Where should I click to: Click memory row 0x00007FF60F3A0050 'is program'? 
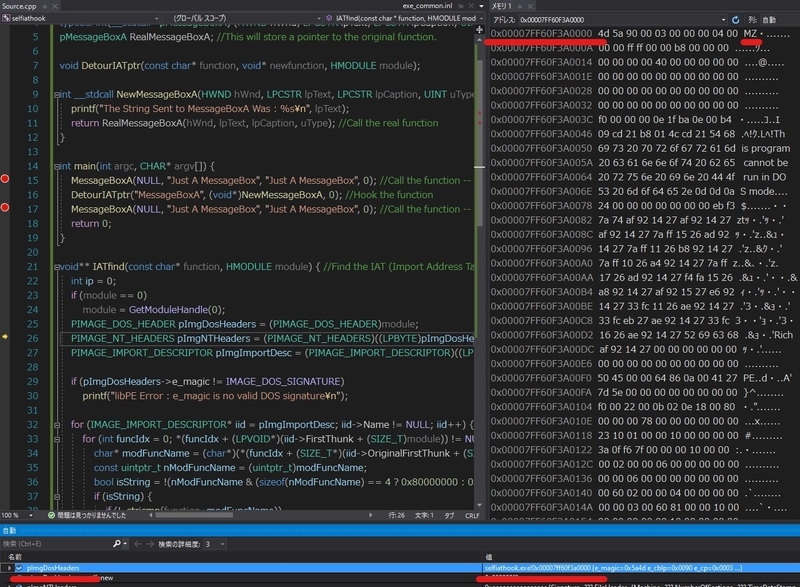coord(640,148)
